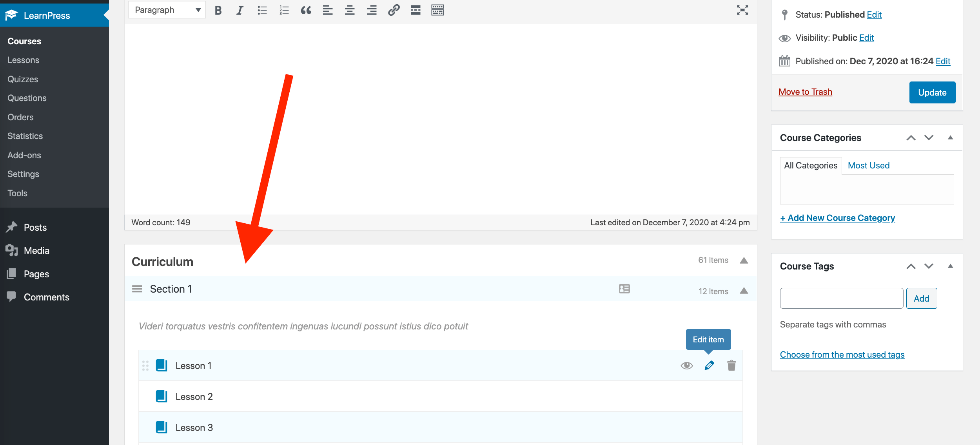Edit the Published status
Viewport: 980px width, 445px height.
click(874, 14)
